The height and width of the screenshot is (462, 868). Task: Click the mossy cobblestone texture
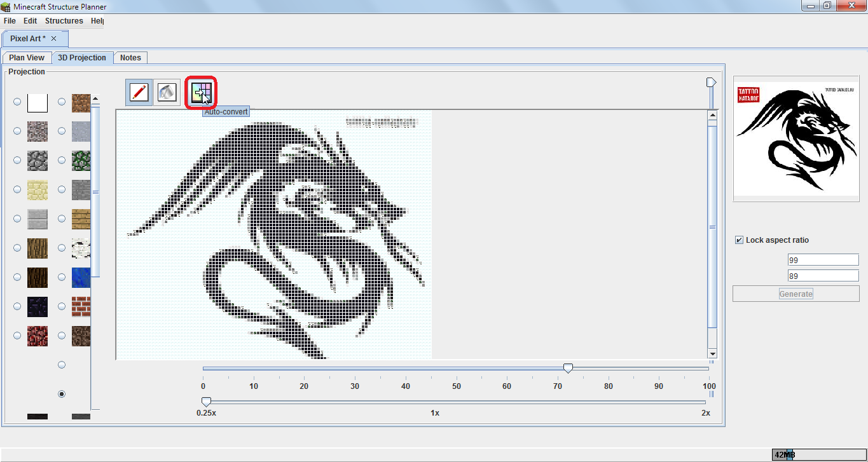[81, 160]
